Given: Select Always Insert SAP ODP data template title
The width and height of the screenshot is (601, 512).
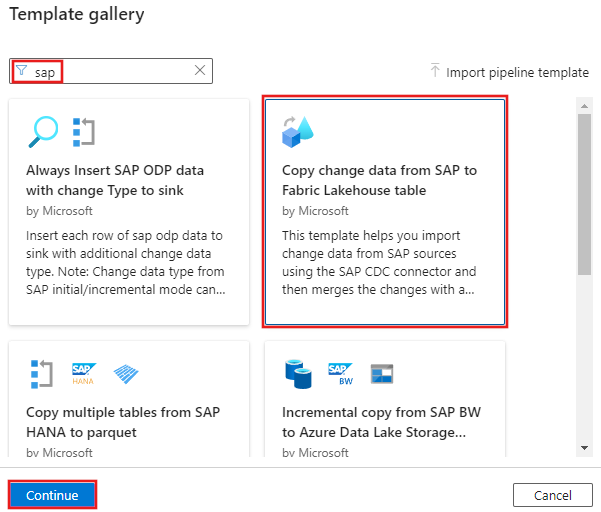Looking at the screenshot, I should point(115,180).
